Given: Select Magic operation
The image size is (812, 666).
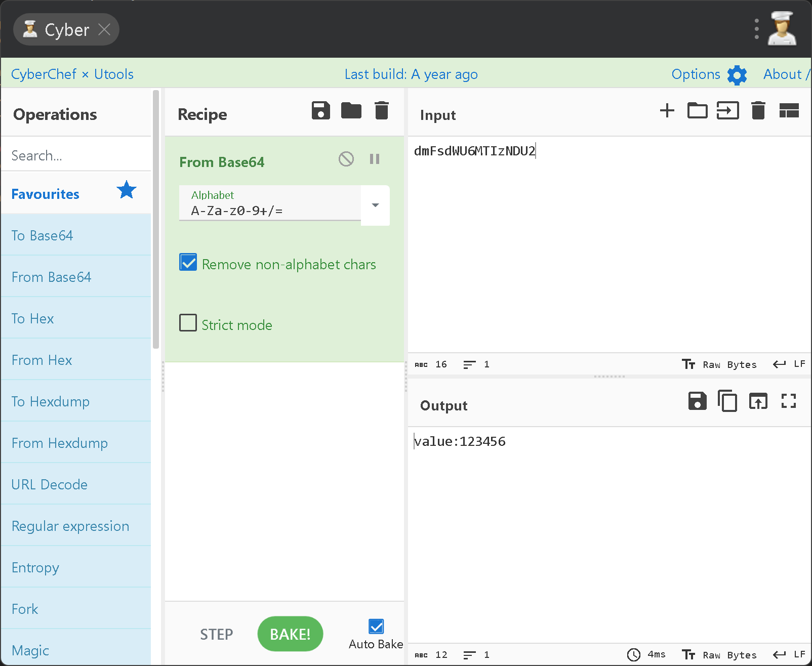Looking at the screenshot, I should (76, 647).
